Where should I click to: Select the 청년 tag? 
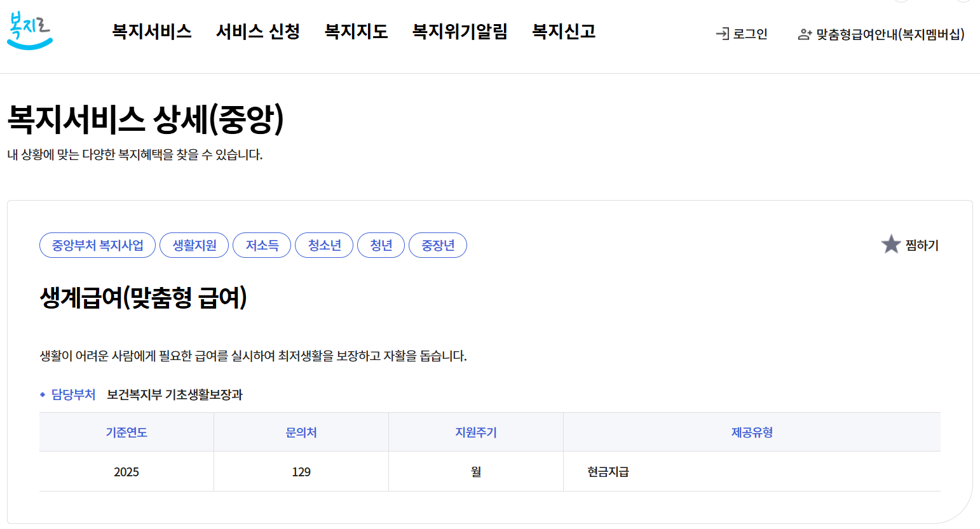click(381, 245)
